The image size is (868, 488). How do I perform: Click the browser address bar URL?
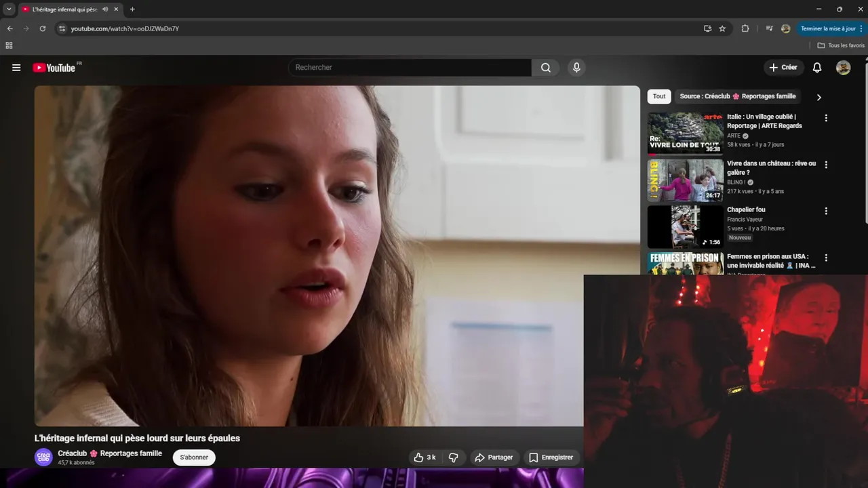point(125,28)
